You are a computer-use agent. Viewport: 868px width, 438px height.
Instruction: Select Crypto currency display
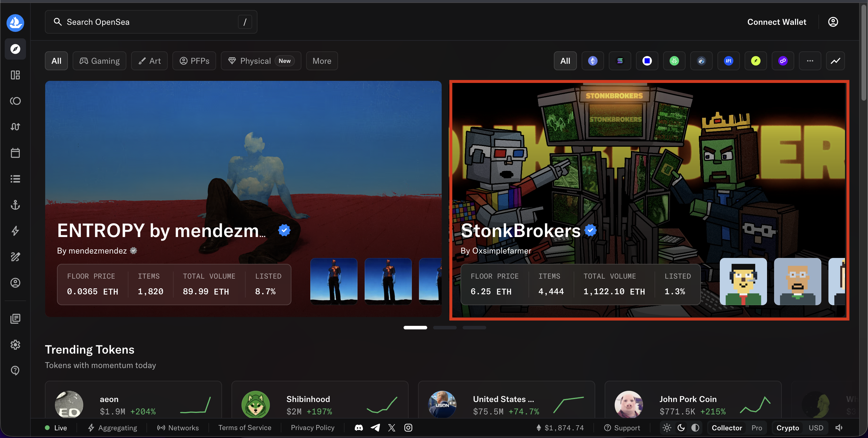[x=787, y=428]
